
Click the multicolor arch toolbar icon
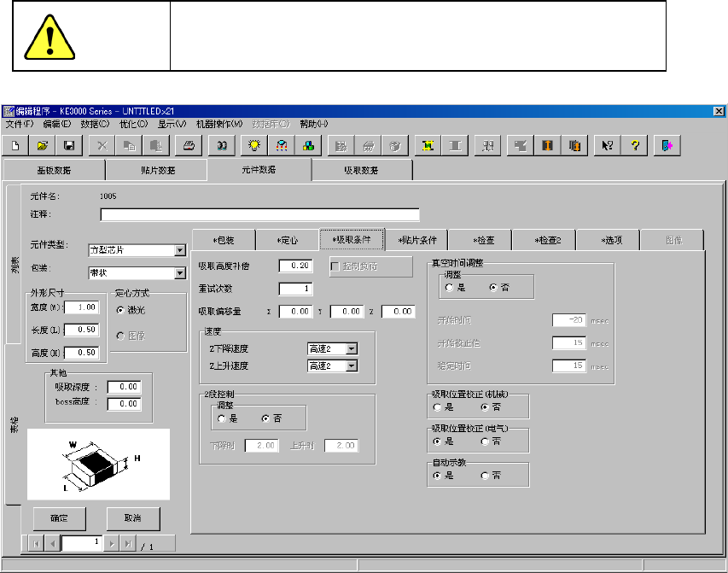point(282,146)
